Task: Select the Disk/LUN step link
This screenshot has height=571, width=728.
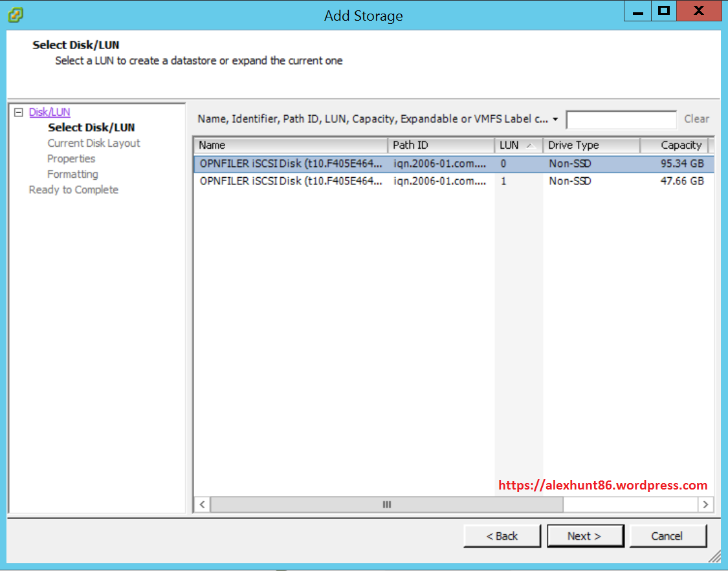Action: (x=49, y=112)
